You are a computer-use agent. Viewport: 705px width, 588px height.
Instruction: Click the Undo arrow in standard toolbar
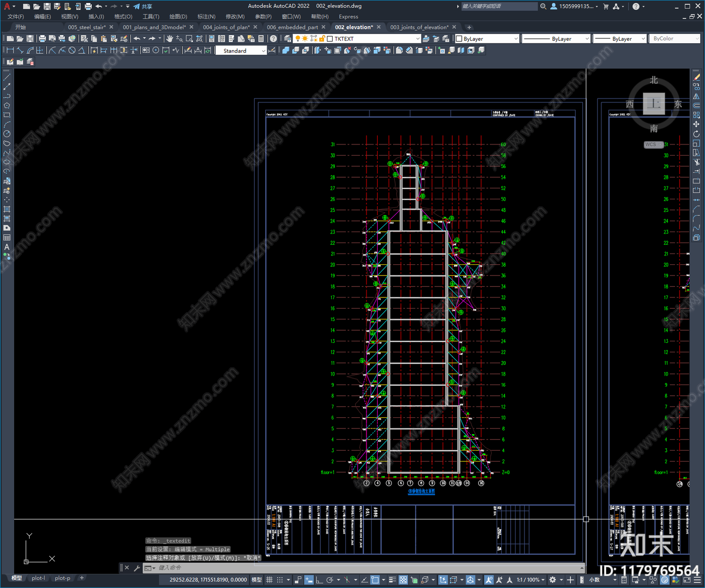pyautogui.click(x=137, y=39)
